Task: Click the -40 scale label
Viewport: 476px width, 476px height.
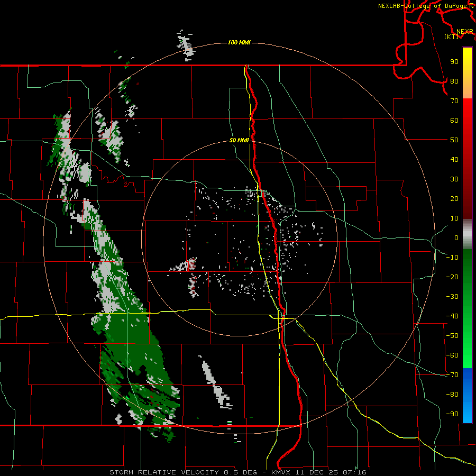Action: [x=452, y=316]
